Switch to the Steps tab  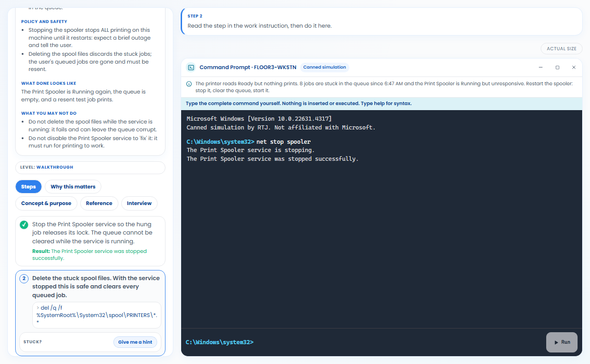[x=29, y=187]
